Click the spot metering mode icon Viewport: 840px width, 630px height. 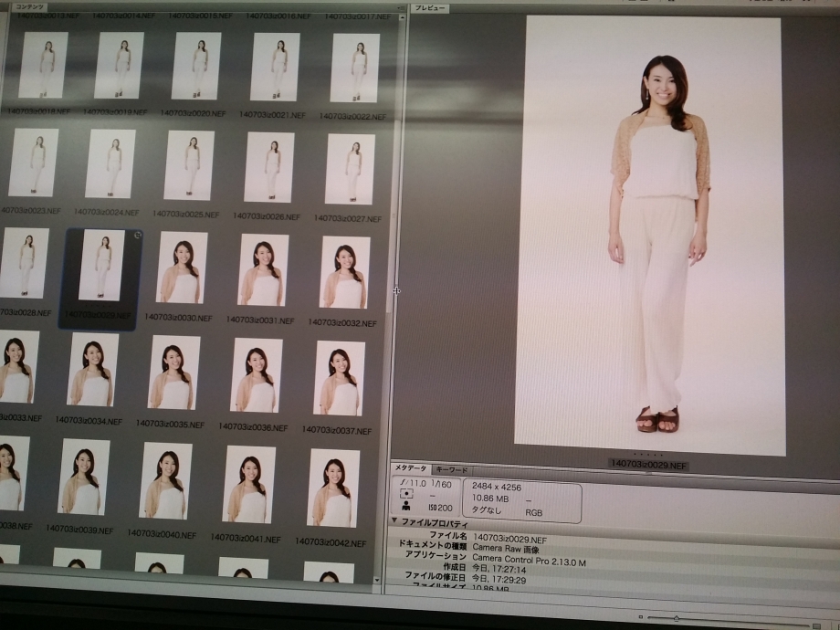click(x=407, y=494)
